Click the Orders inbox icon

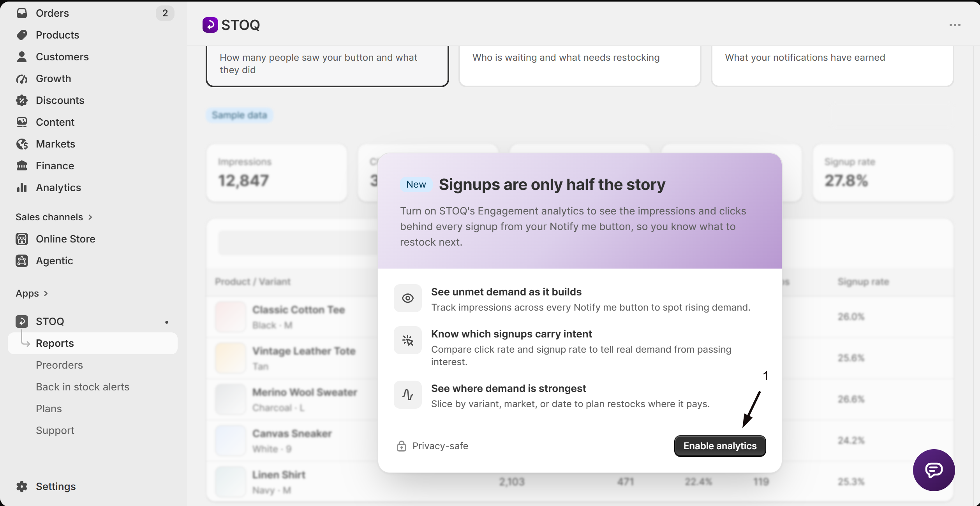pyautogui.click(x=22, y=13)
